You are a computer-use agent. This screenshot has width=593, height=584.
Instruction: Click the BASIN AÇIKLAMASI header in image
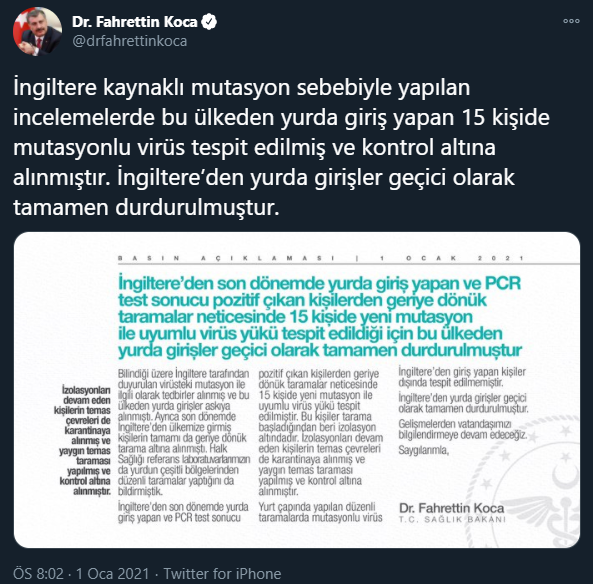click(226, 258)
